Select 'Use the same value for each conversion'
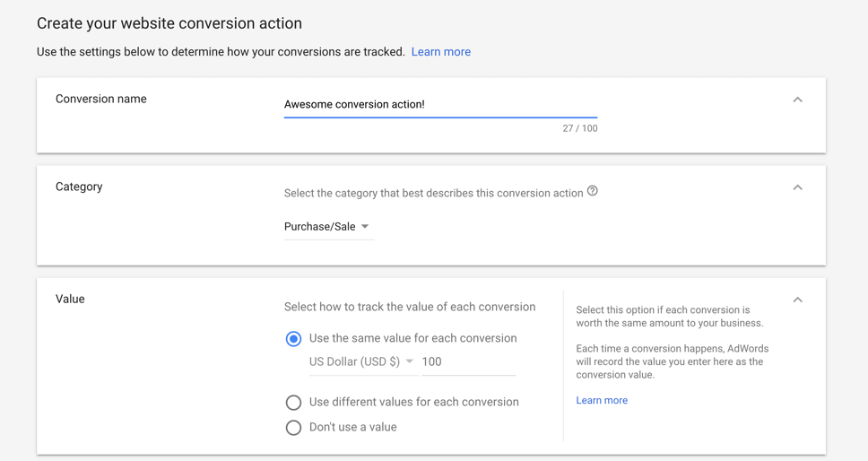This screenshot has width=868, height=461. (x=293, y=339)
